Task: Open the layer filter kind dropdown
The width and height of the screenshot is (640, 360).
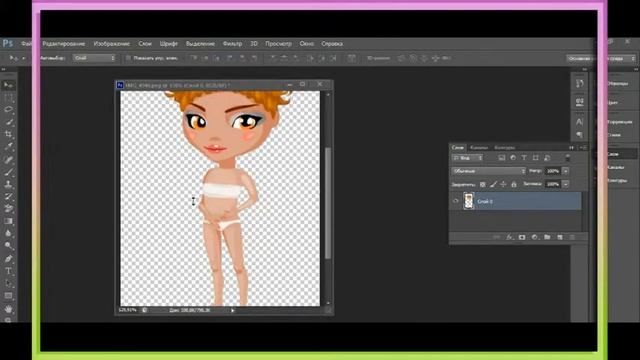Action: [467, 158]
